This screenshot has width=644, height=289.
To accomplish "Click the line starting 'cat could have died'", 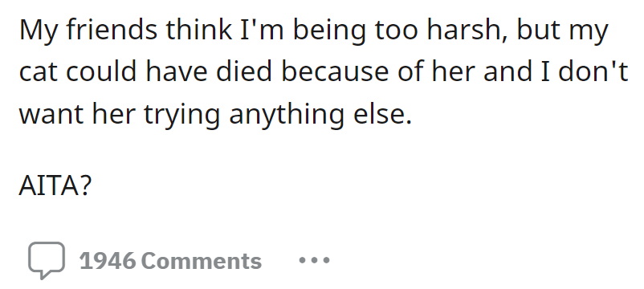I will [324, 71].
